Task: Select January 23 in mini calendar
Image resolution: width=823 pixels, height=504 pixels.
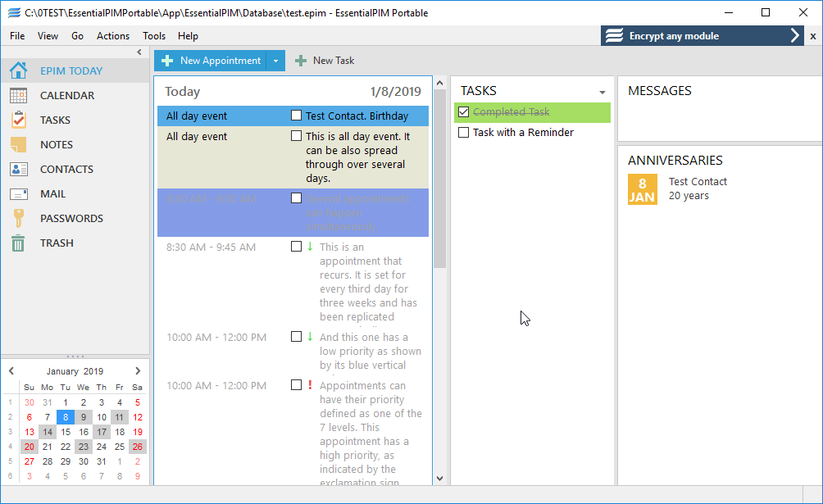Action: 84,447
